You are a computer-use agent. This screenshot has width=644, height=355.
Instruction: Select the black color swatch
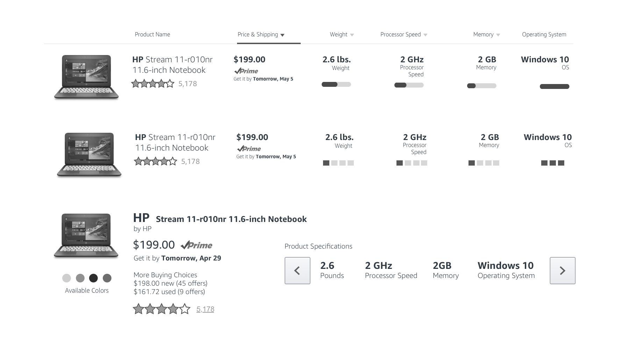[x=93, y=278]
